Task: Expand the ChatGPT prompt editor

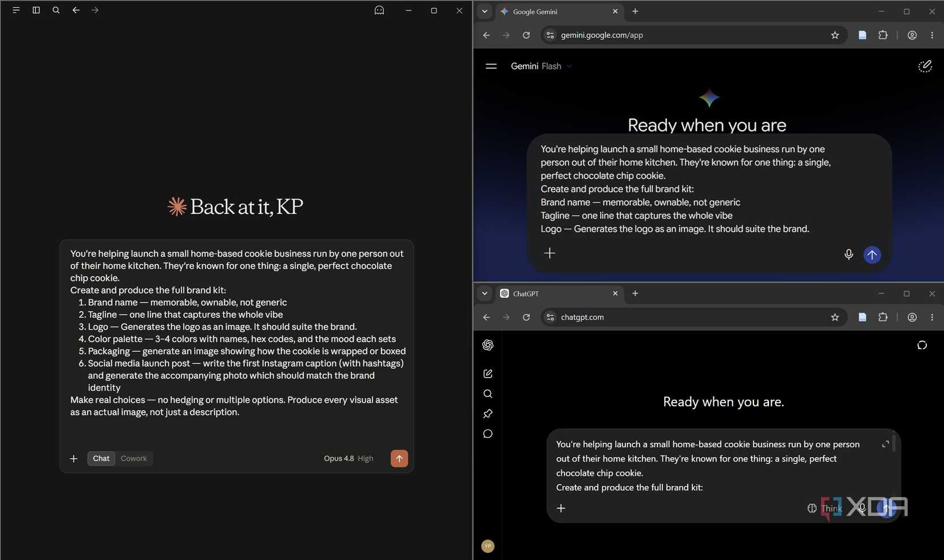Action: coord(885,444)
